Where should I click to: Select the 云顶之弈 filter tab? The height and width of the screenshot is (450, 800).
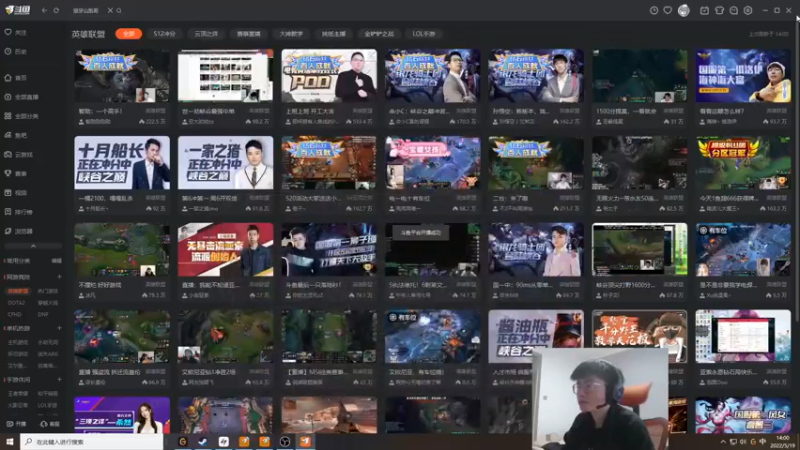tap(206, 34)
